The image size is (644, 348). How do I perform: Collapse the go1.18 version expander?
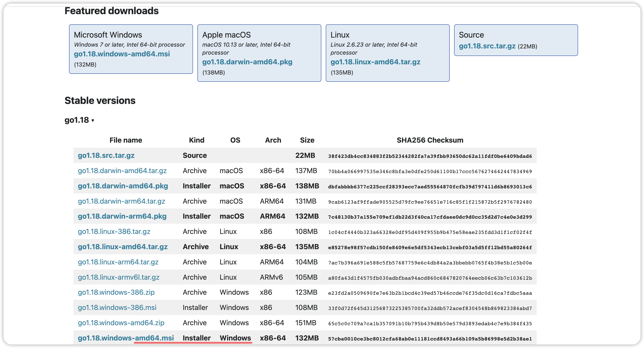(x=79, y=120)
